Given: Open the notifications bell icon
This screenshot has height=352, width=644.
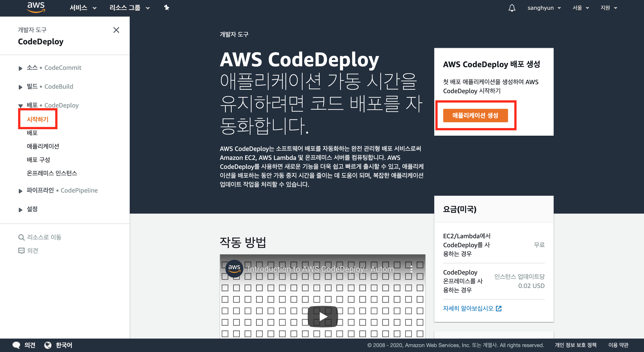Looking at the screenshot, I should (512, 8).
